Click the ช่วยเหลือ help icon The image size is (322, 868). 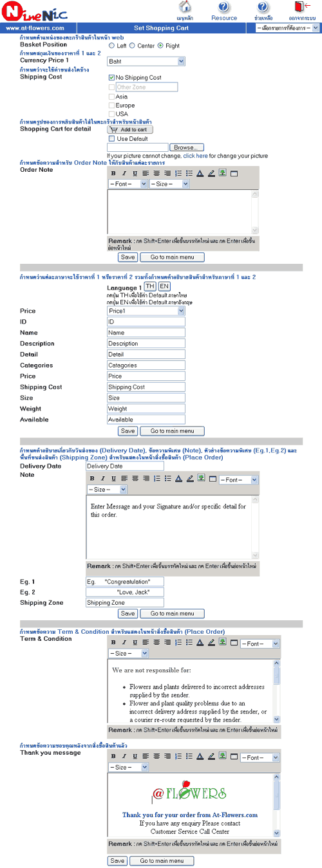pos(262,7)
